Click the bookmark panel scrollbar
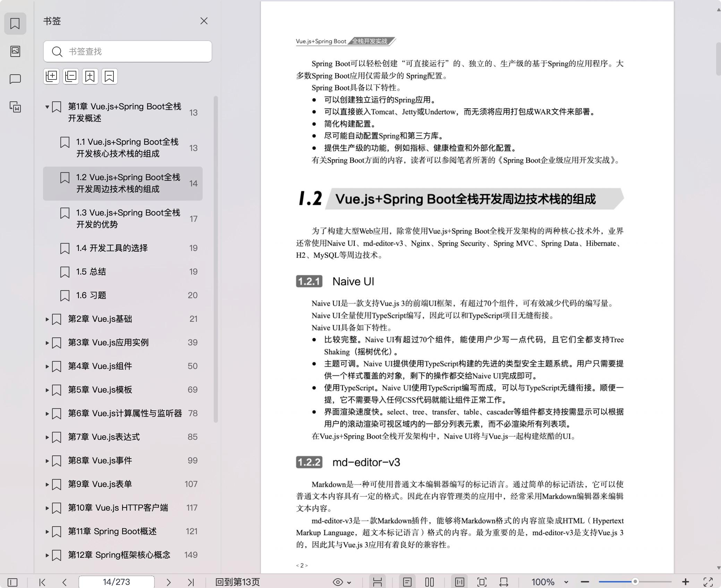The image size is (721, 588). (x=215, y=259)
